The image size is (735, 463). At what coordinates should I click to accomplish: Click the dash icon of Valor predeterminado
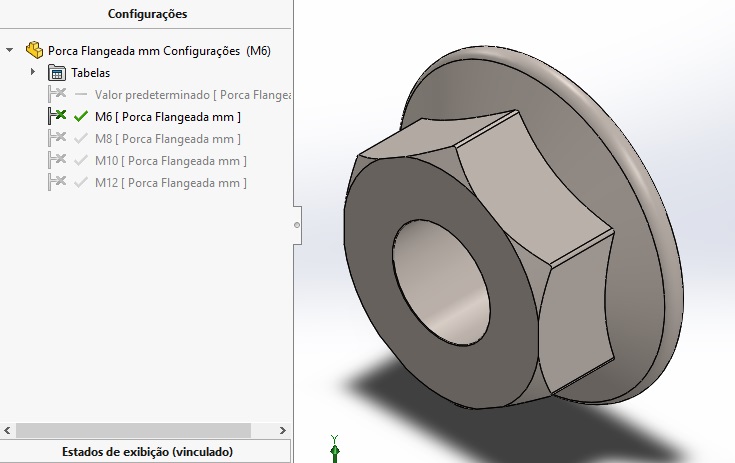(81, 95)
